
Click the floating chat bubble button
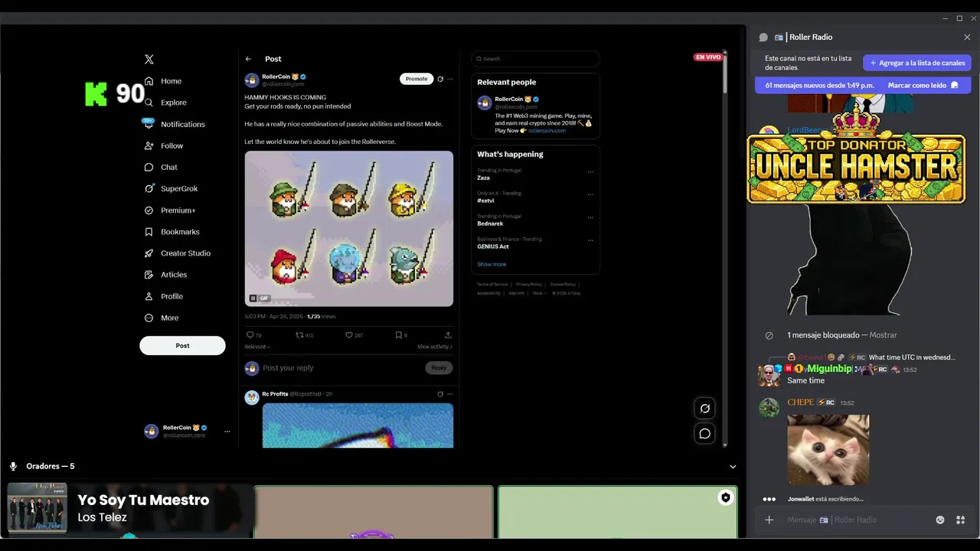tap(705, 434)
